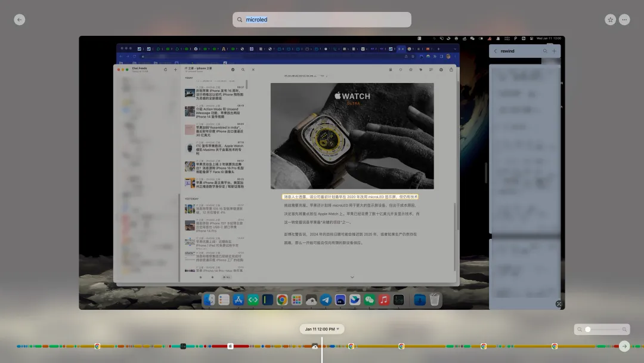Open App Store from the Dock
The image size is (644, 363).
[238, 300]
